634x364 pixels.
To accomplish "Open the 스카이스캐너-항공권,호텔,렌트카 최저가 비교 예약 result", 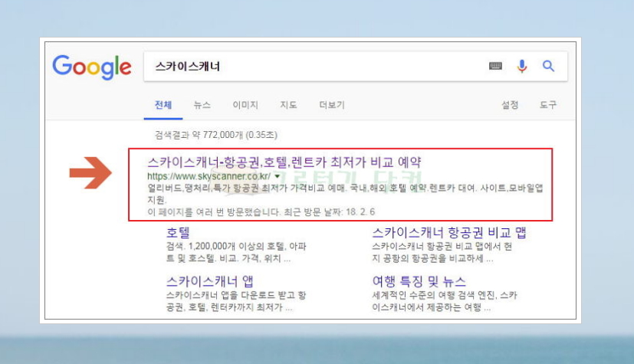I will 284,162.
